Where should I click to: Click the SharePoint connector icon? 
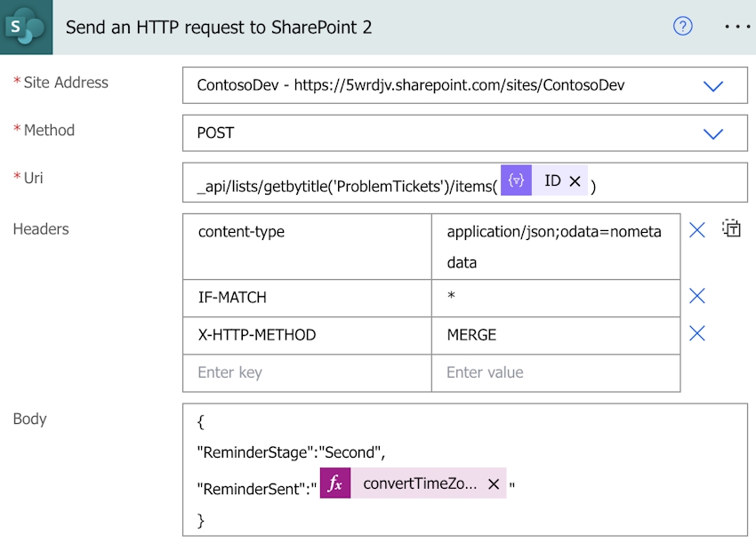point(26,27)
